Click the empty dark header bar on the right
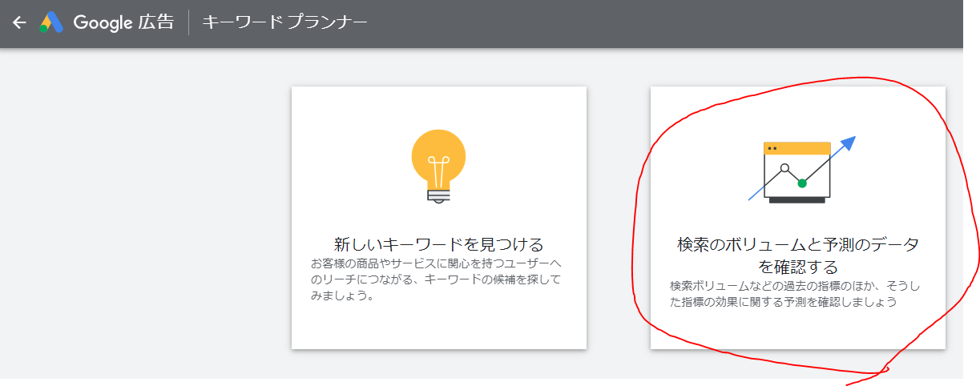This screenshot has height=386, width=980. point(681,22)
